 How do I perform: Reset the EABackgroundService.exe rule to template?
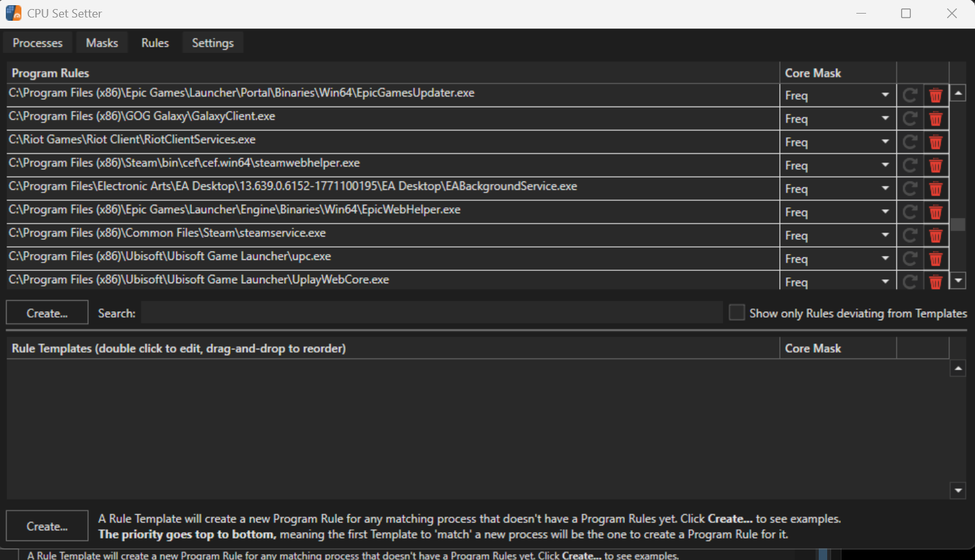click(x=910, y=189)
